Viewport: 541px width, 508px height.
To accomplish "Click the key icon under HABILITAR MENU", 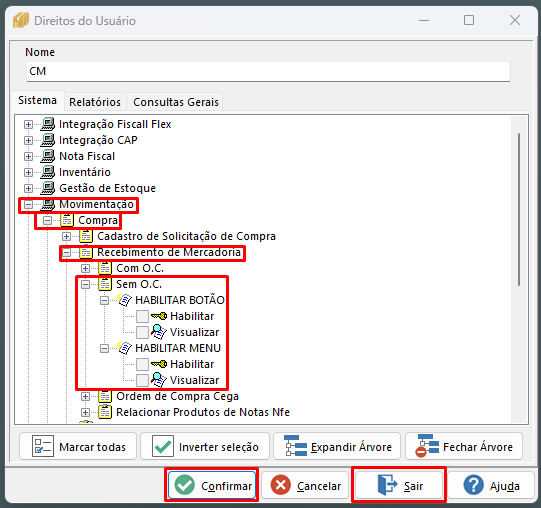I will pos(159,364).
